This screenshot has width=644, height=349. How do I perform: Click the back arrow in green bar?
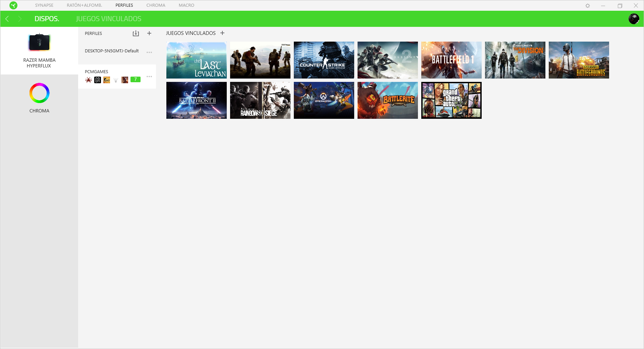point(7,19)
